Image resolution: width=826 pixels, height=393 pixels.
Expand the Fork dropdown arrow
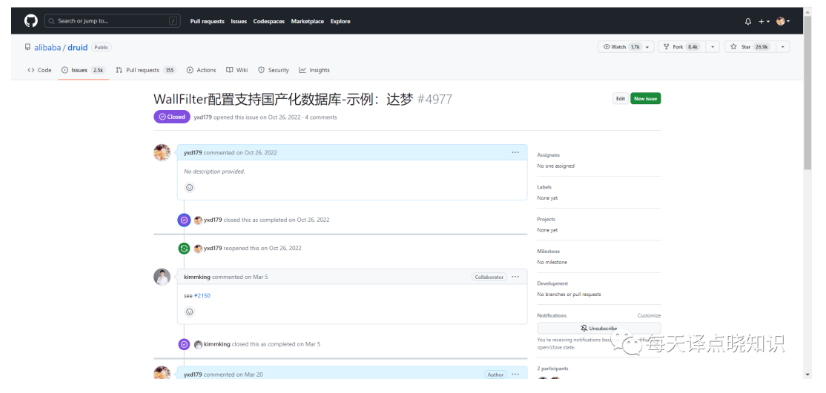(713, 47)
